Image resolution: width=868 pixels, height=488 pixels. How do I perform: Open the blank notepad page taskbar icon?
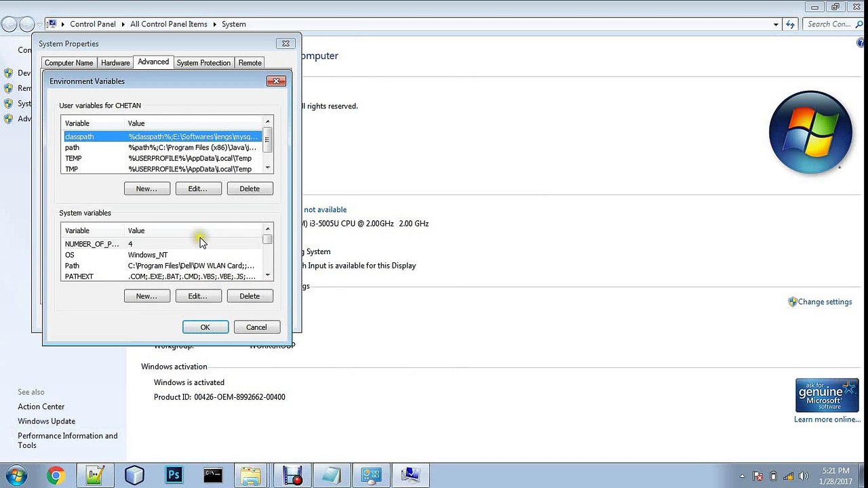pos(331,476)
